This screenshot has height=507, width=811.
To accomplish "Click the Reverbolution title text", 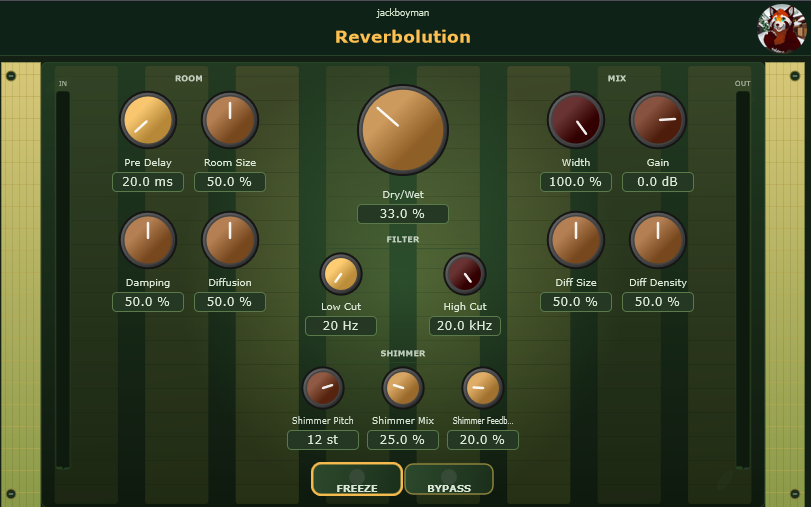I will tap(403, 37).
